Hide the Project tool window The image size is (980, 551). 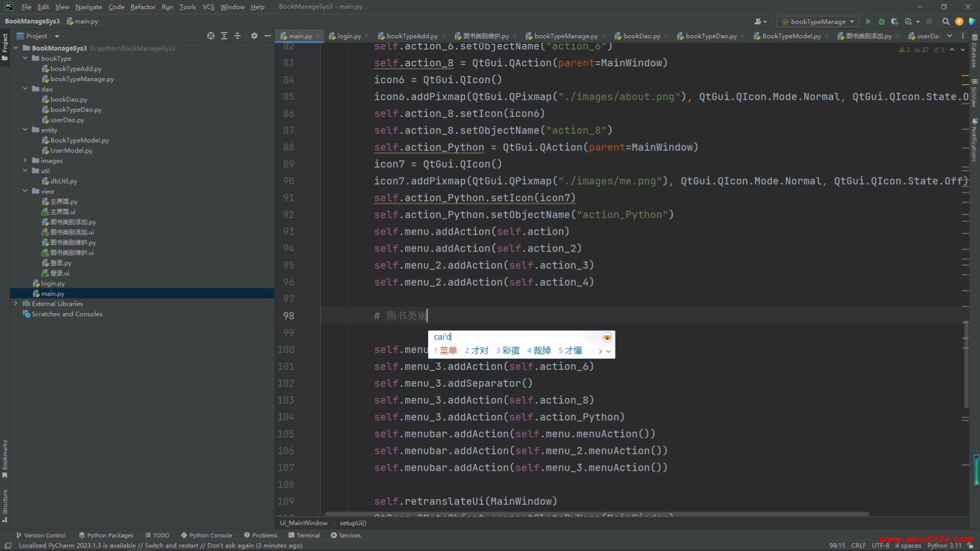(x=267, y=36)
